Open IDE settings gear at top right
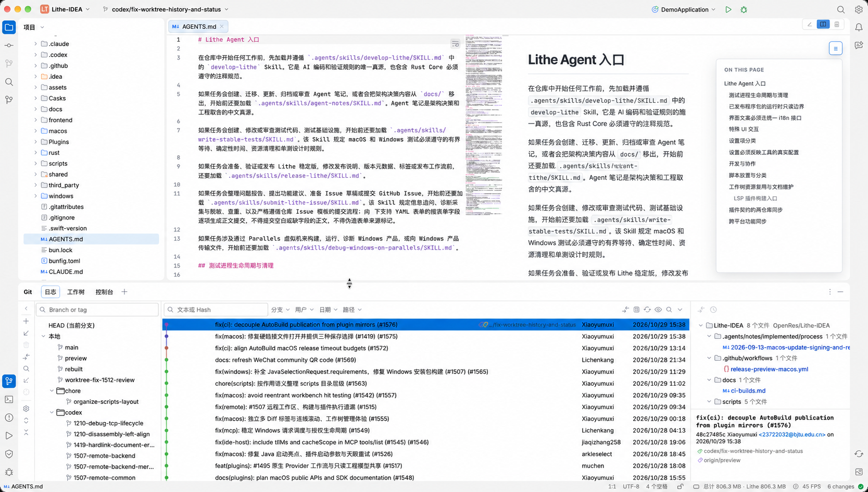868x492 pixels. point(859,9)
